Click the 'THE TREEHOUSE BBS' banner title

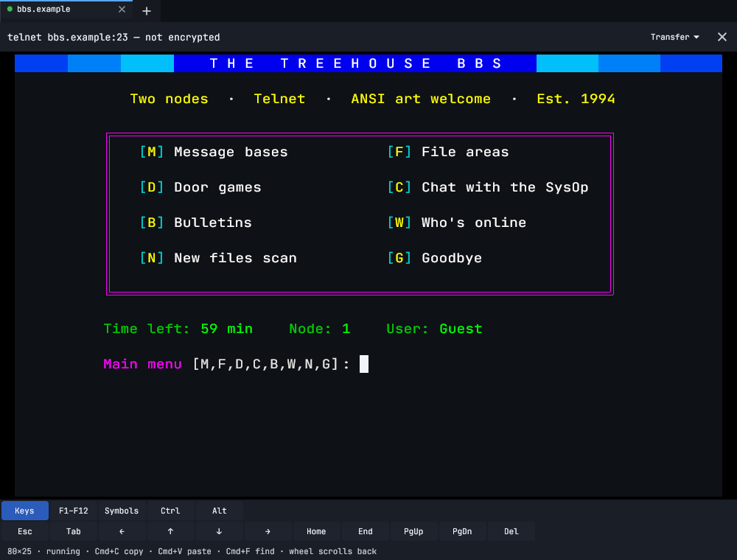356,63
